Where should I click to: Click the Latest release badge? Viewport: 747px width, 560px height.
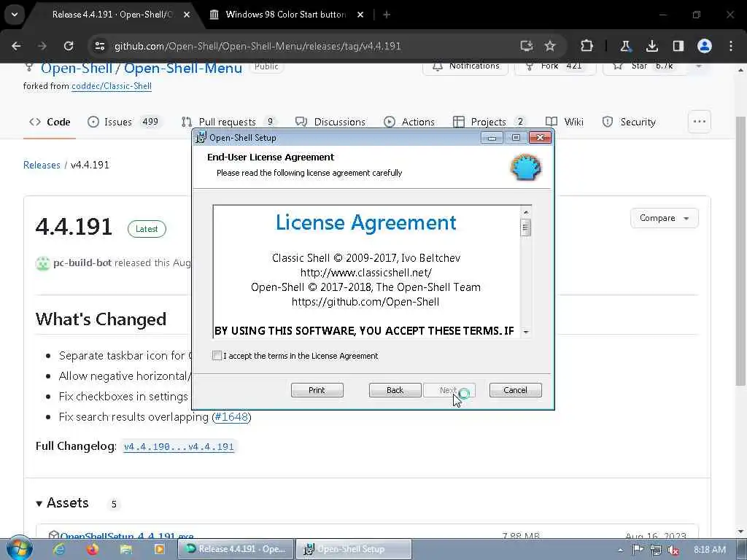tap(147, 229)
